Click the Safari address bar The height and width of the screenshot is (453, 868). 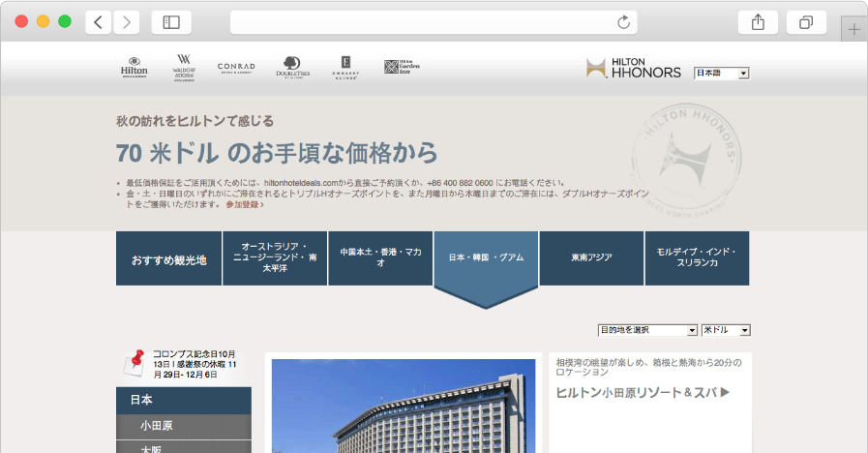(x=434, y=22)
